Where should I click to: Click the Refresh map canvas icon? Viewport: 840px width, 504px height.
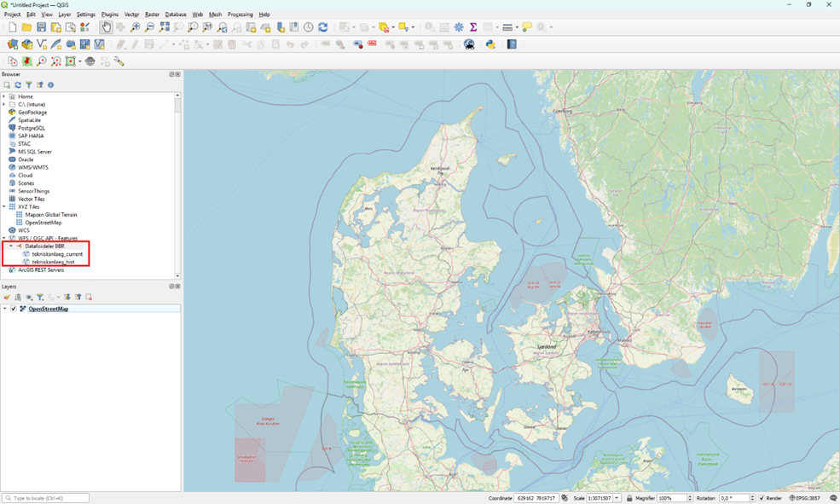click(323, 27)
